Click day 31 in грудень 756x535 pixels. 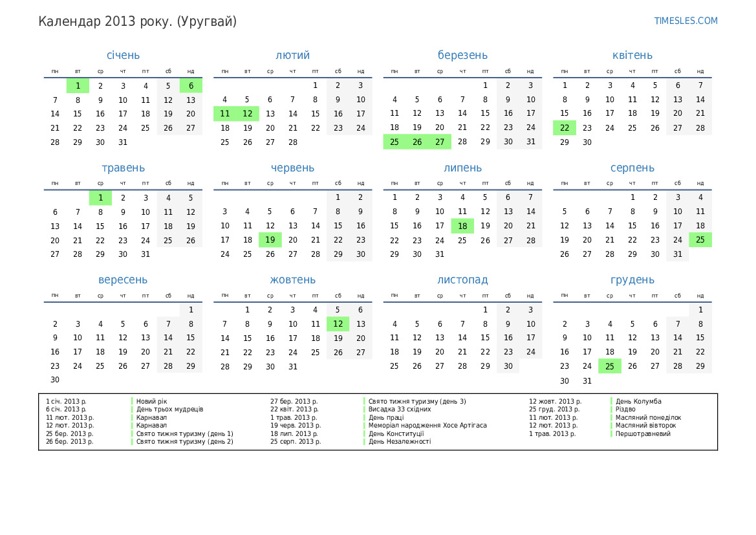[587, 380]
